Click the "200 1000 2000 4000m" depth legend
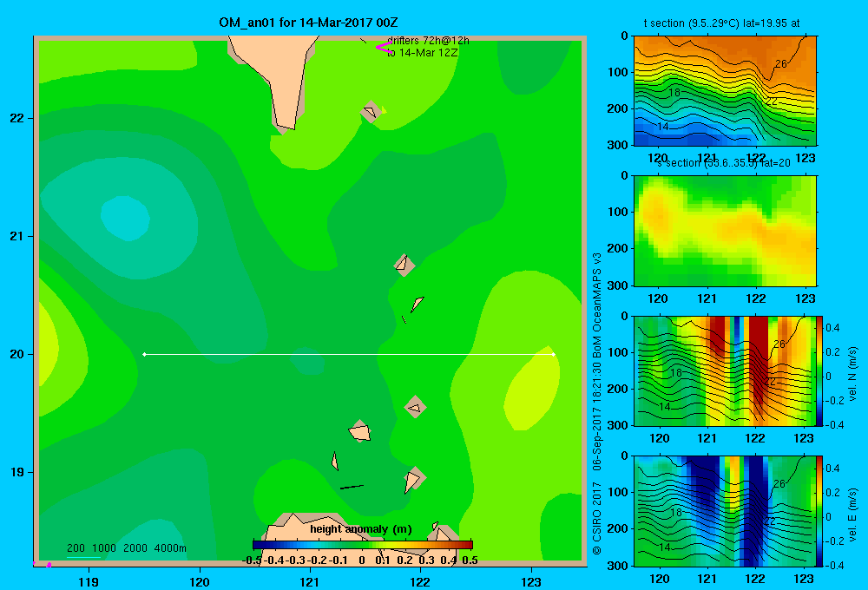This screenshot has height=590, width=868. [x=126, y=548]
